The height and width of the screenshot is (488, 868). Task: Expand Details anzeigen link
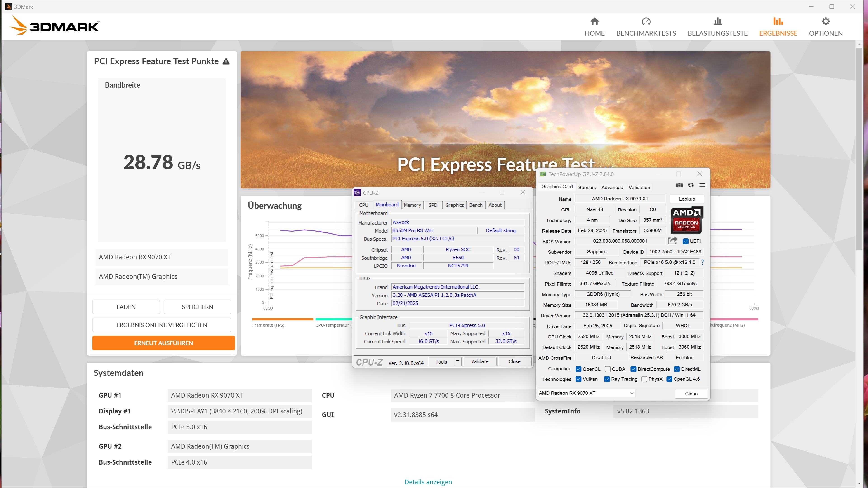click(x=428, y=482)
